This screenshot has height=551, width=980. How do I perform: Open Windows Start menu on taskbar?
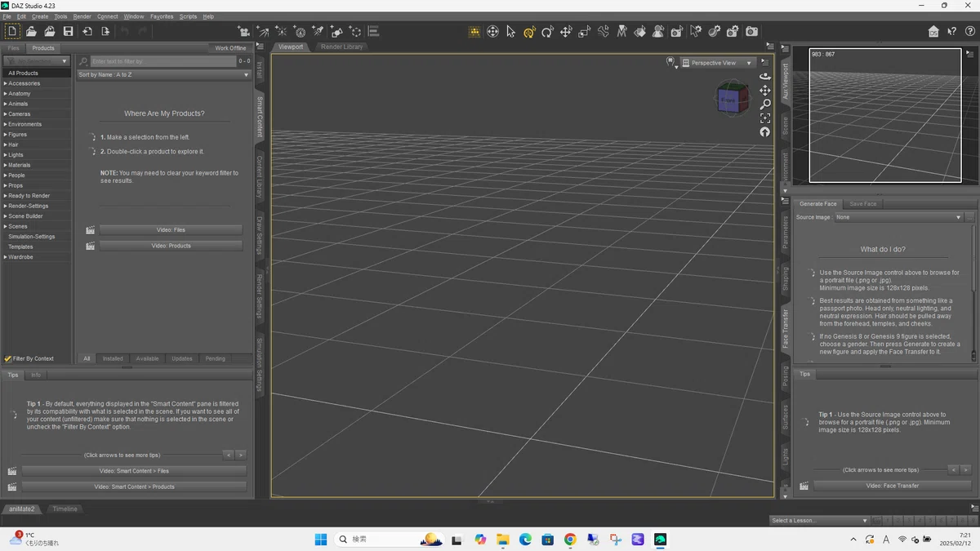tap(321, 540)
